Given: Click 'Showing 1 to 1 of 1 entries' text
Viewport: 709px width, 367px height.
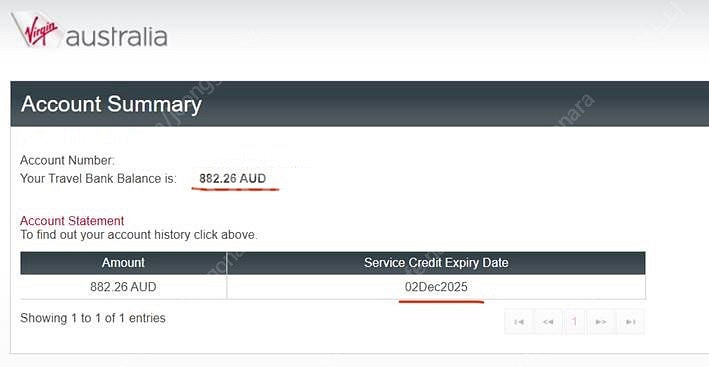Looking at the screenshot, I should click(93, 318).
